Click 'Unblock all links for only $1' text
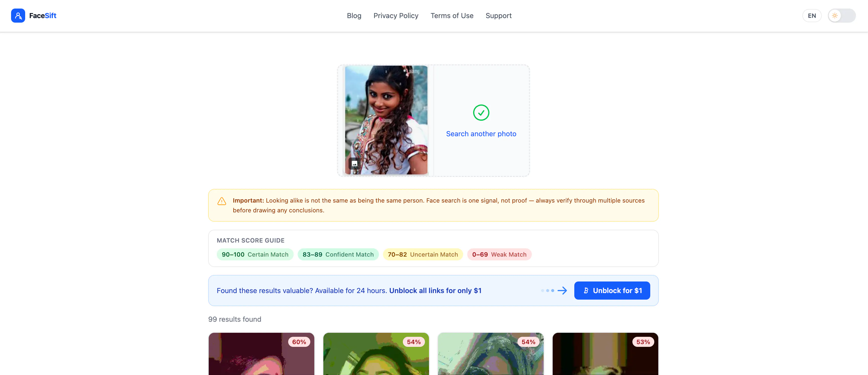This screenshot has width=868, height=375. pos(435,291)
